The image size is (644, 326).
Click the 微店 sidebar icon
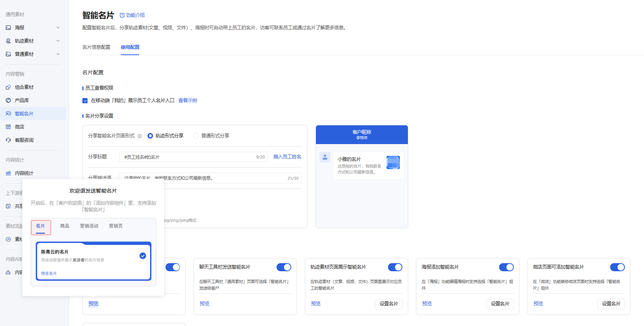point(8,127)
